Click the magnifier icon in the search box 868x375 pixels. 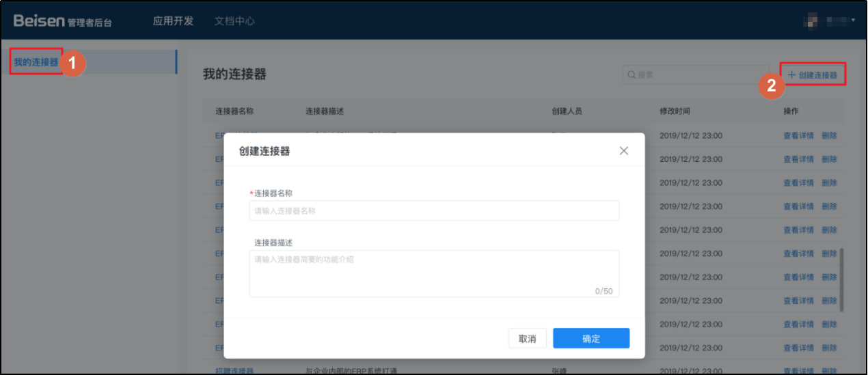(632, 74)
